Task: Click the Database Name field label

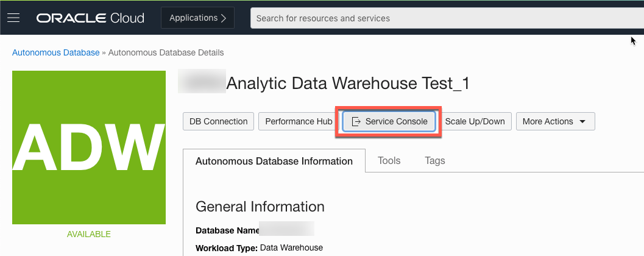Action: coord(227,230)
